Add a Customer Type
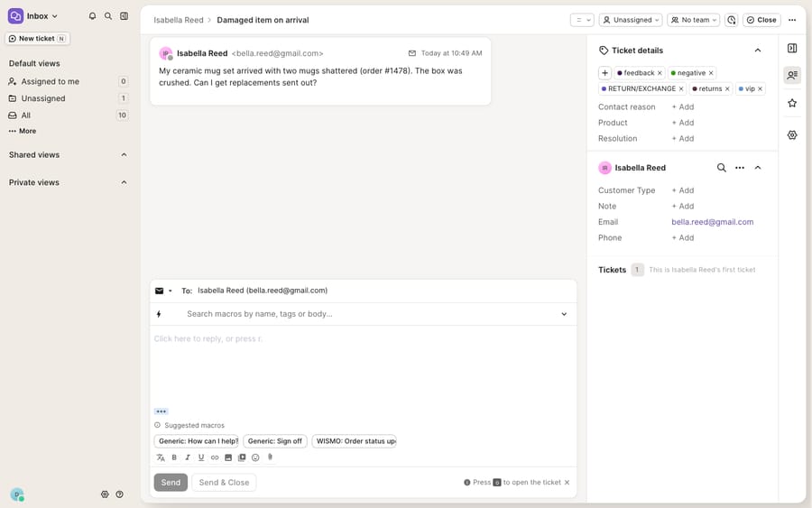812x508 pixels. pyautogui.click(x=683, y=190)
